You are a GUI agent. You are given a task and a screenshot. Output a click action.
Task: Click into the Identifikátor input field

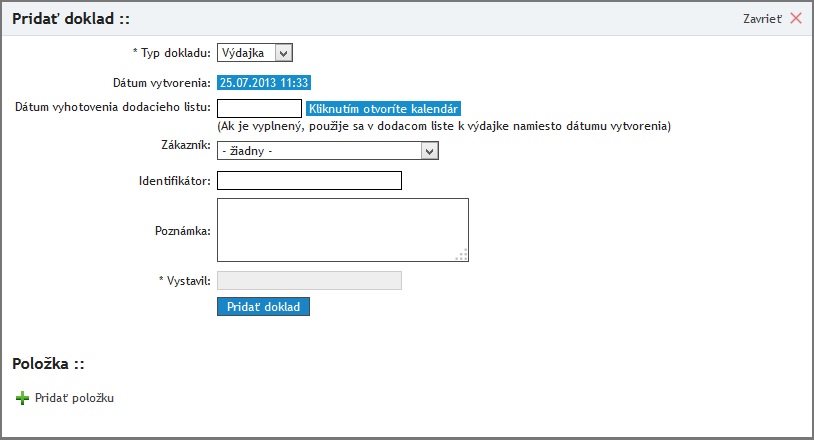[x=309, y=181]
